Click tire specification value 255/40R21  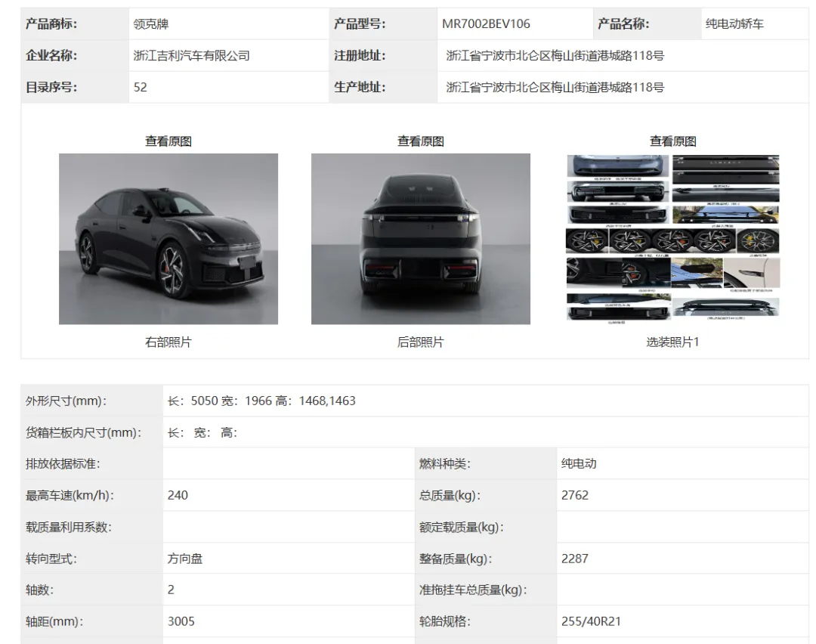tap(591, 621)
